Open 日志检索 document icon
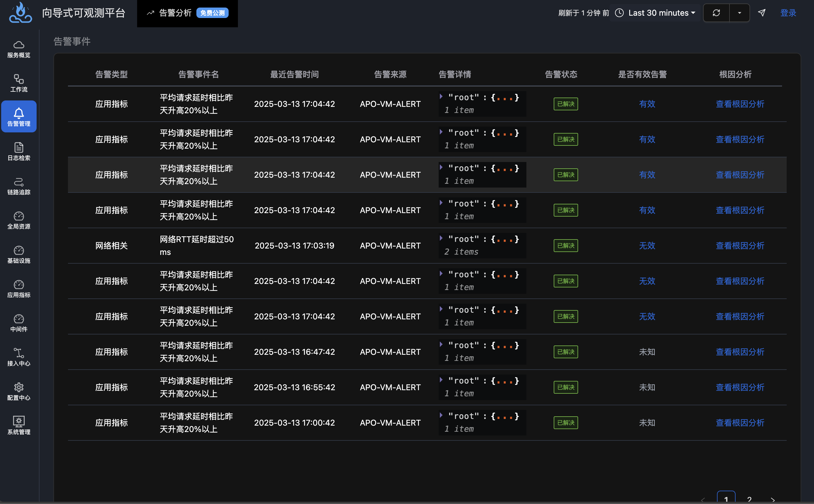814x504 pixels. pos(19,152)
